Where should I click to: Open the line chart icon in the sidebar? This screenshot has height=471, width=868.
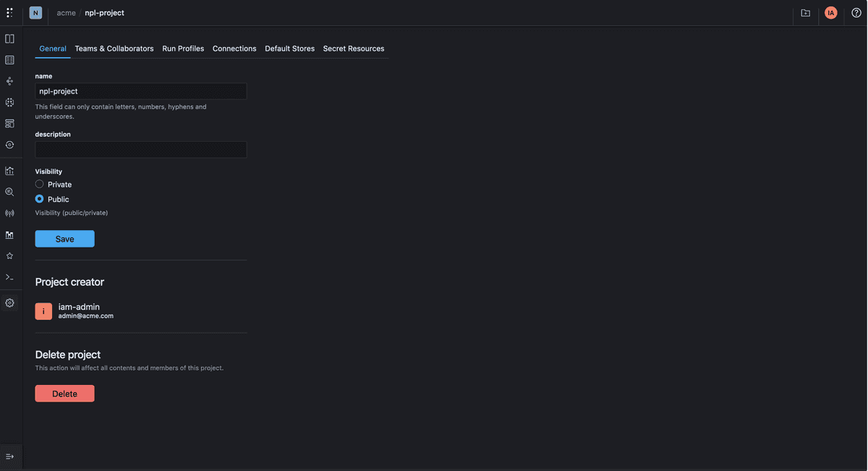9,171
